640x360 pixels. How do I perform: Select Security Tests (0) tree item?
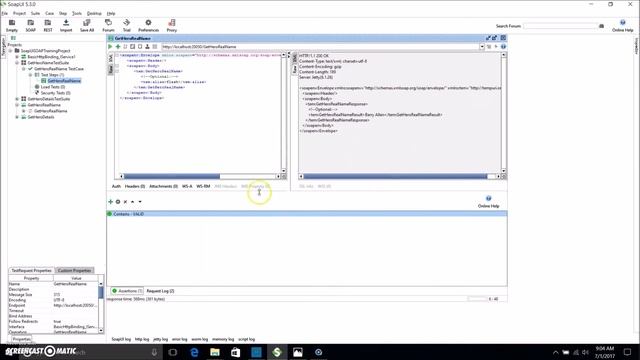(56, 93)
